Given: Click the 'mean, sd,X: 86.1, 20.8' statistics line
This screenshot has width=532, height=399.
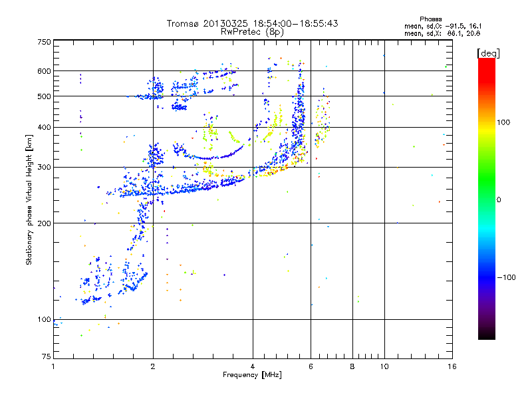Looking at the screenshot, I should pyautogui.click(x=442, y=34).
